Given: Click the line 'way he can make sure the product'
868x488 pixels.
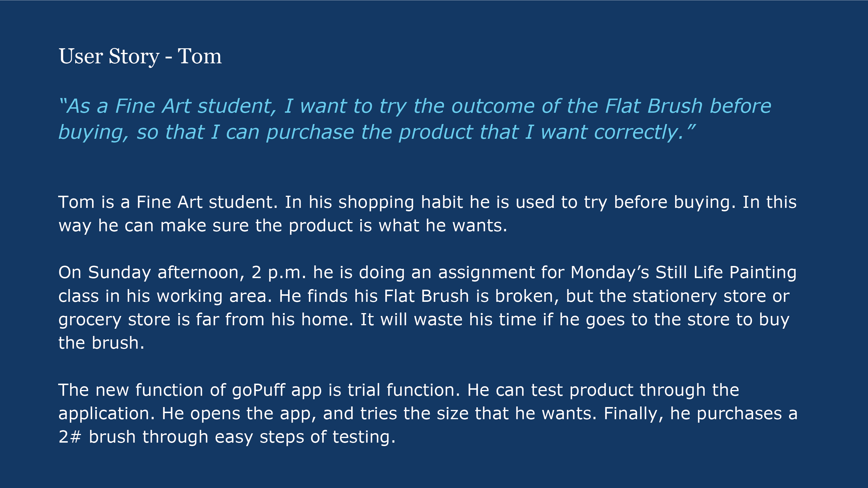Looking at the screenshot, I should [x=283, y=225].
